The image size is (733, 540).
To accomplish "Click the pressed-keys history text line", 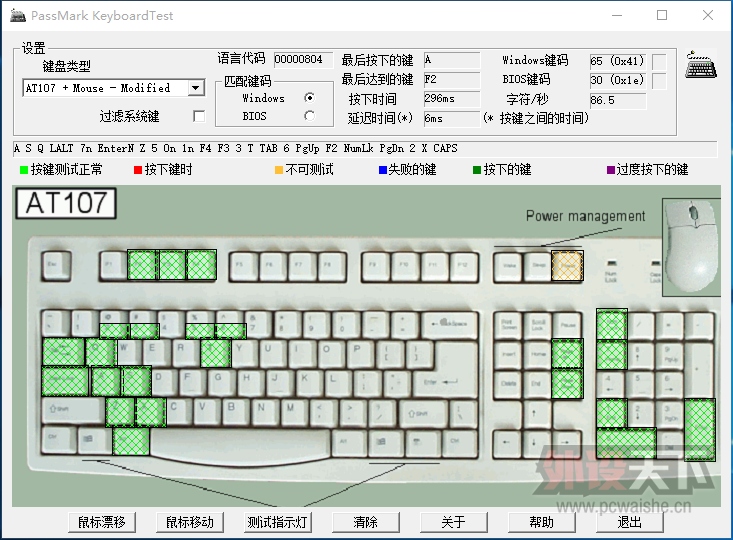I will pos(365,149).
